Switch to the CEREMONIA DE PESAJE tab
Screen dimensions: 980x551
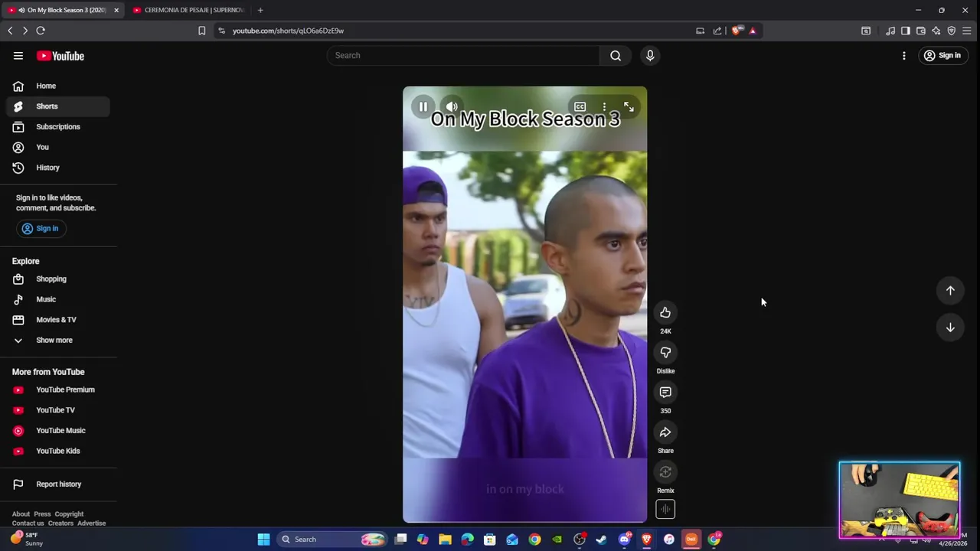click(188, 10)
